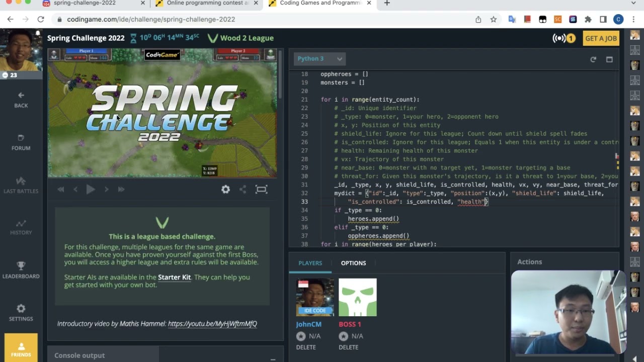Delete the JohnCM player
Image resolution: width=644 pixels, height=362 pixels.
coord(306,347)
